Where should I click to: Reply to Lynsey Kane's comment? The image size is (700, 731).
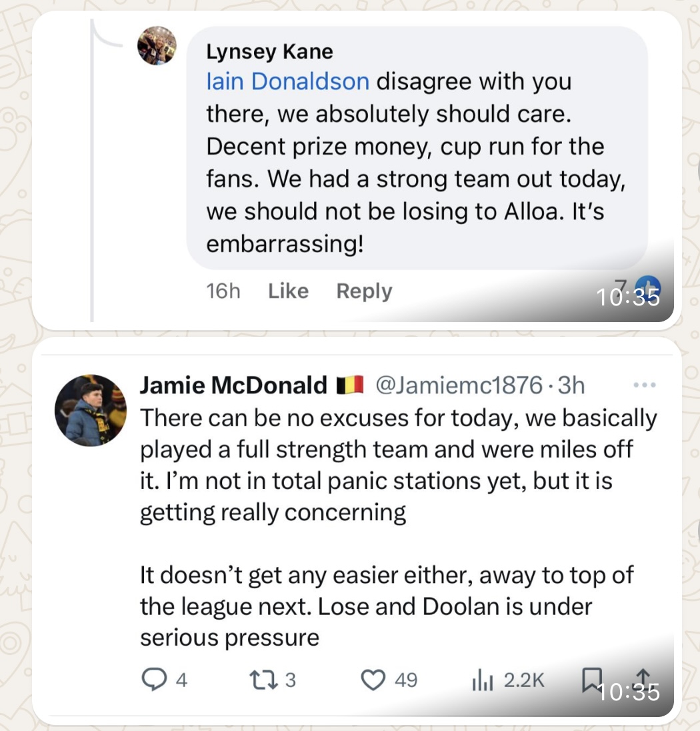(x=364, y=291)
